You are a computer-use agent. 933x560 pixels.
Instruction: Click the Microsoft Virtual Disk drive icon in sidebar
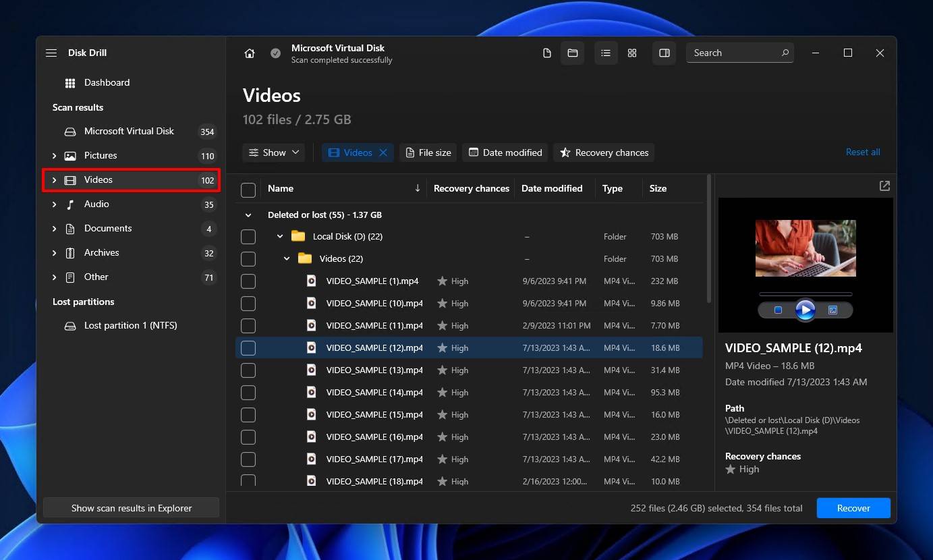coord(70,132)
